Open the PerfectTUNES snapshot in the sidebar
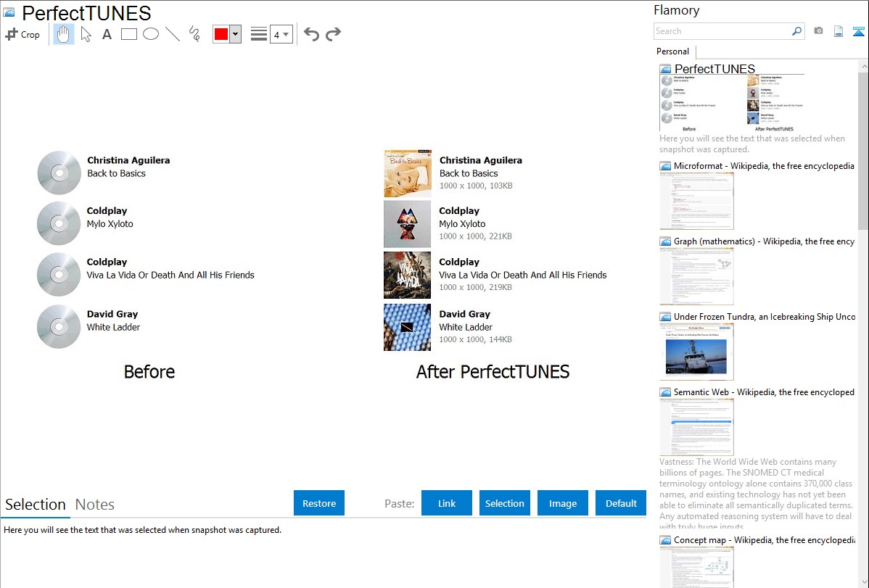869x588 pixels. [715, 69]
